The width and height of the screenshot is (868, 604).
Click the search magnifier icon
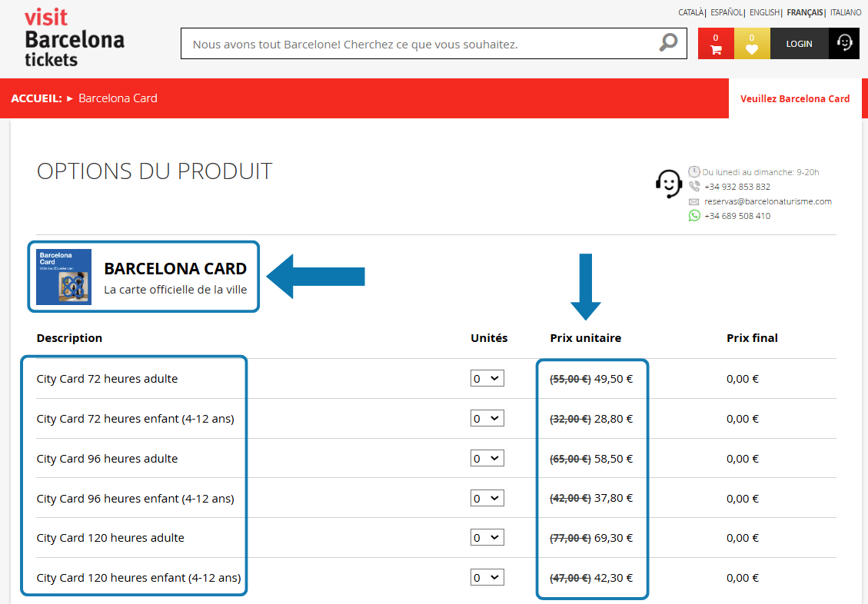667,43
